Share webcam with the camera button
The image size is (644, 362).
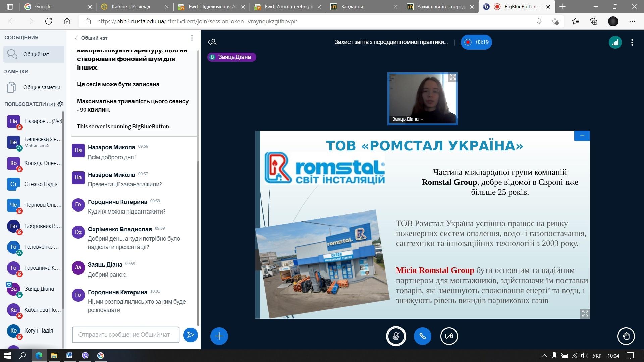pyautogui.click(x=449, y=336)
